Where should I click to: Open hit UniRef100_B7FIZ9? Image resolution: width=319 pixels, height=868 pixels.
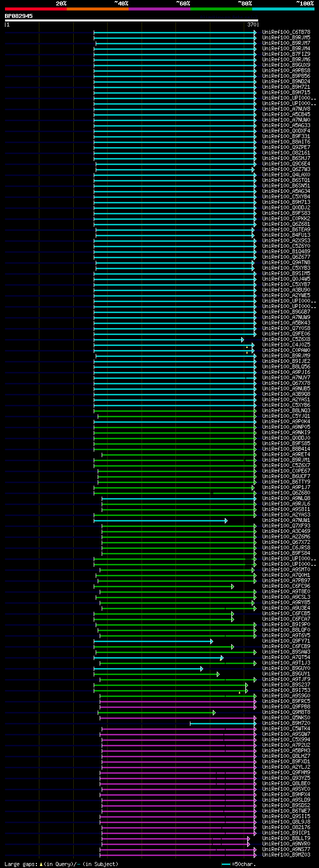tap(286, 54)
